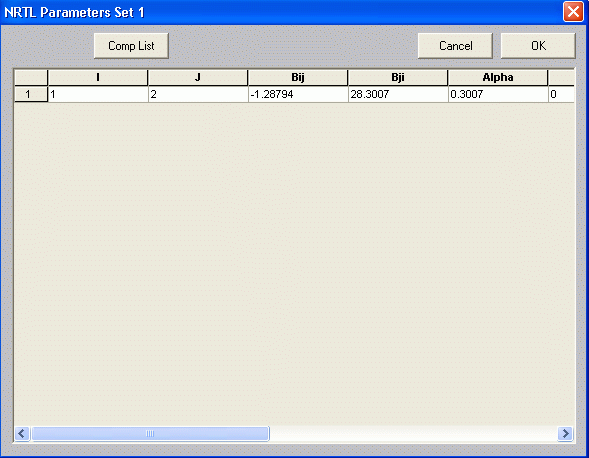This screenshot has width=589, height=458.
Task: Select the Bji value 28.3007 cell
Action: coord(398,94)
